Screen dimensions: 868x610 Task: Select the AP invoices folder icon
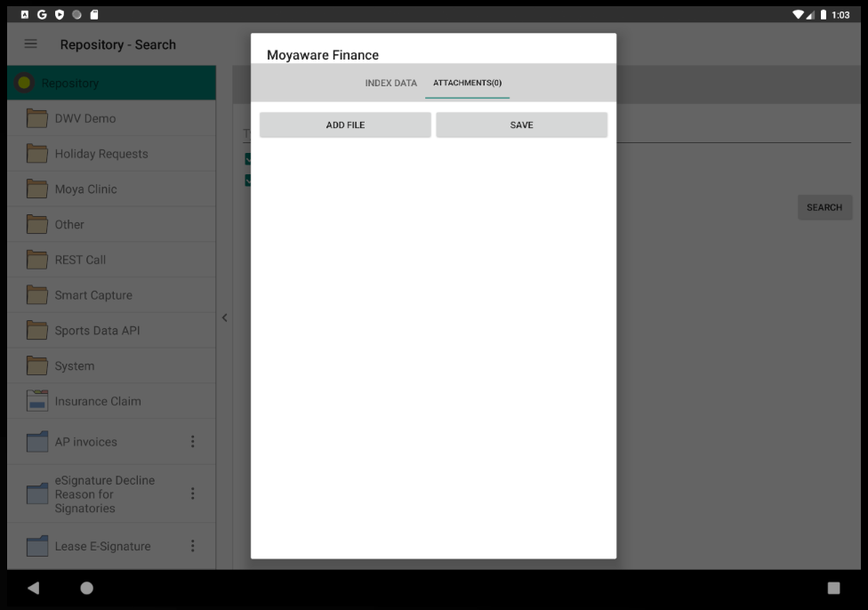37,442
